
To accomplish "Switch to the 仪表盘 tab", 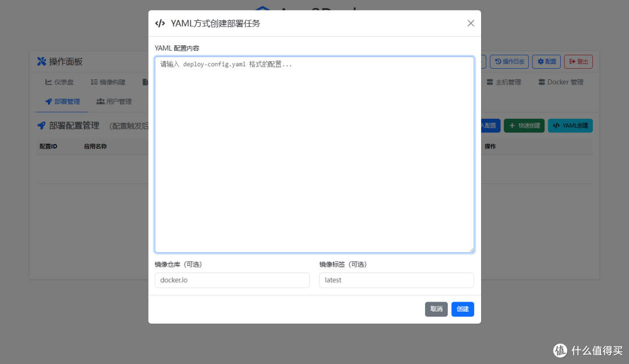I will point(59,82).
